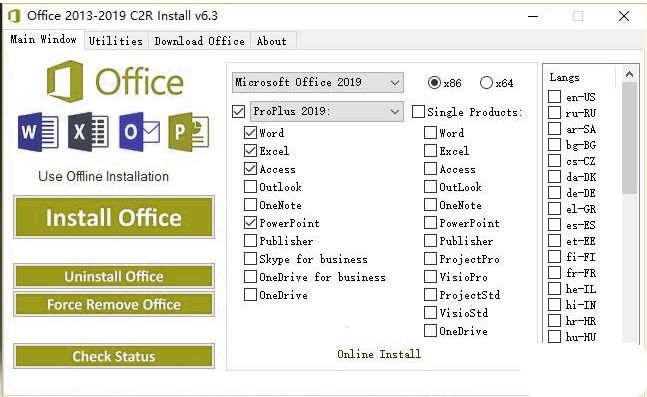Click the Excel app icon
The width and height of the screenshot is (647, 397).
(x=88, y=132)
